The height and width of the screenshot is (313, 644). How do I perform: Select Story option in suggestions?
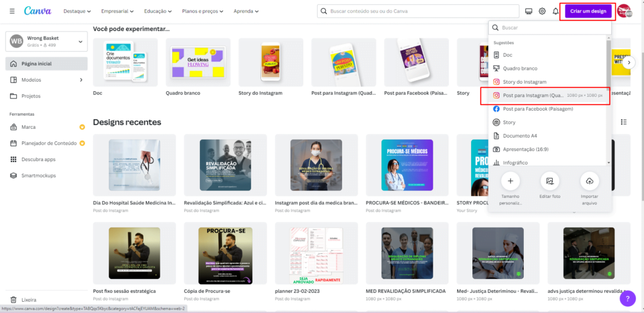click(548, 123)
